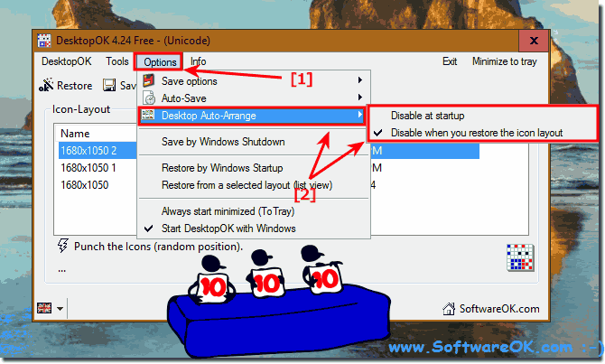Select the 1680x1050 1 layout entry

click(x=88, y=168)
